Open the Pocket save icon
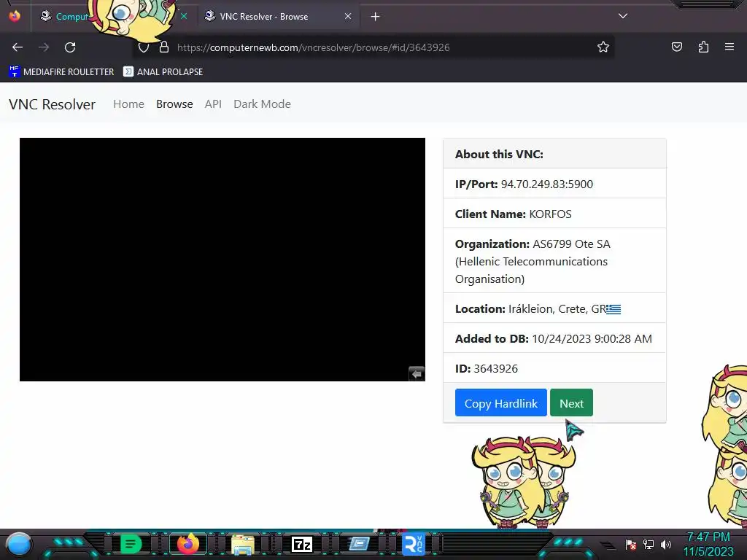 [677, 47]
